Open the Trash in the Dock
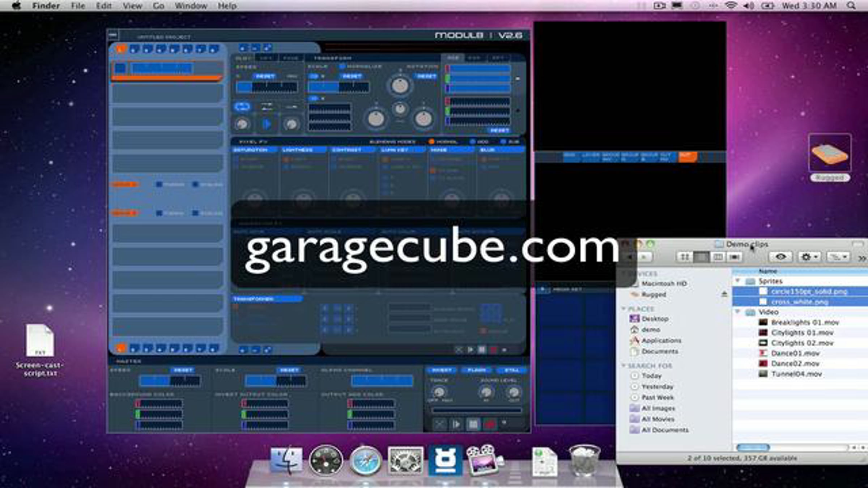The image size is (868, 488). (x=584, y=460)
